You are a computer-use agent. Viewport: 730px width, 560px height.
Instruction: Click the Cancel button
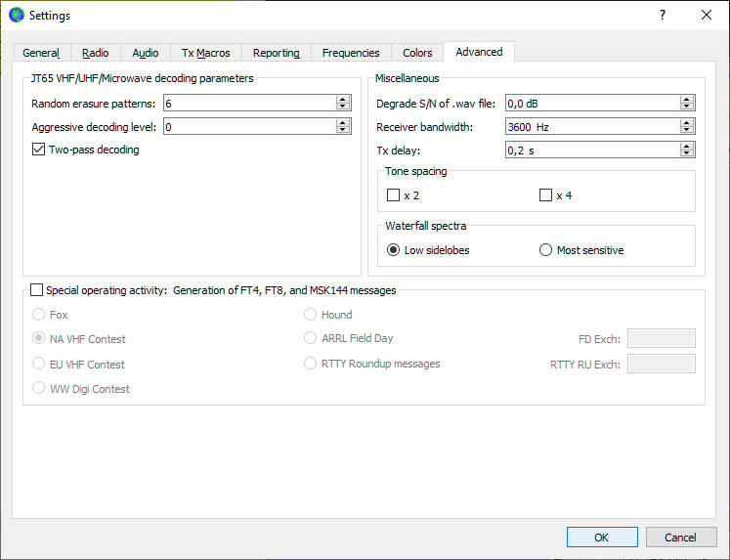(680, 538)
